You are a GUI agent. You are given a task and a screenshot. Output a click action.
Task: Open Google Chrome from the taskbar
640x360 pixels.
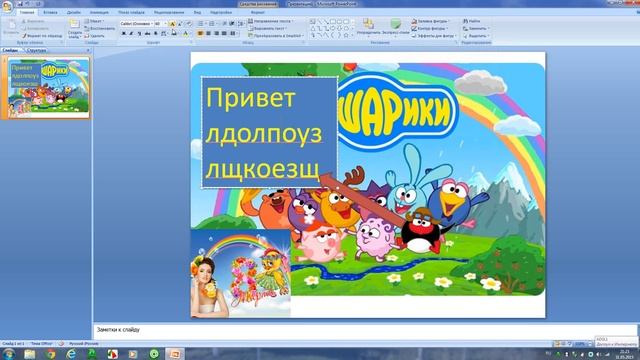tap(51, 354)
